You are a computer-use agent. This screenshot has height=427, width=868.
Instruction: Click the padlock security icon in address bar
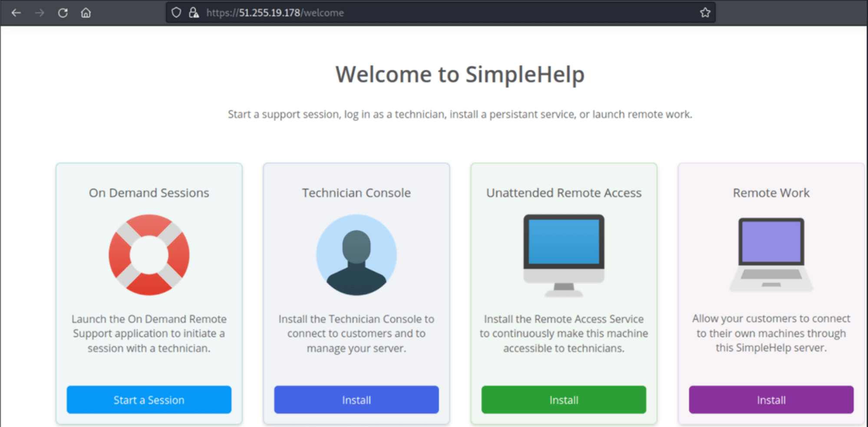pyautogui.click(x=194, y=13)
